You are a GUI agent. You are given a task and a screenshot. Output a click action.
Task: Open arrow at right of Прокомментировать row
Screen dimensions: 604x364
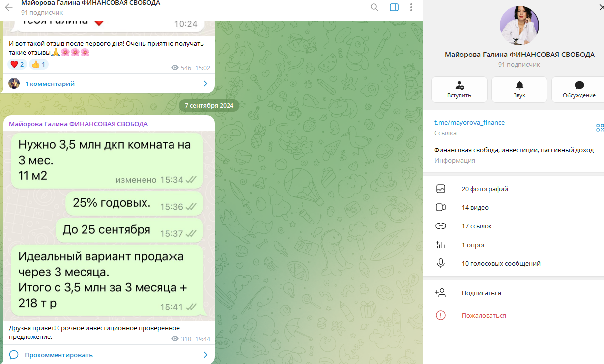click(206, 355)
